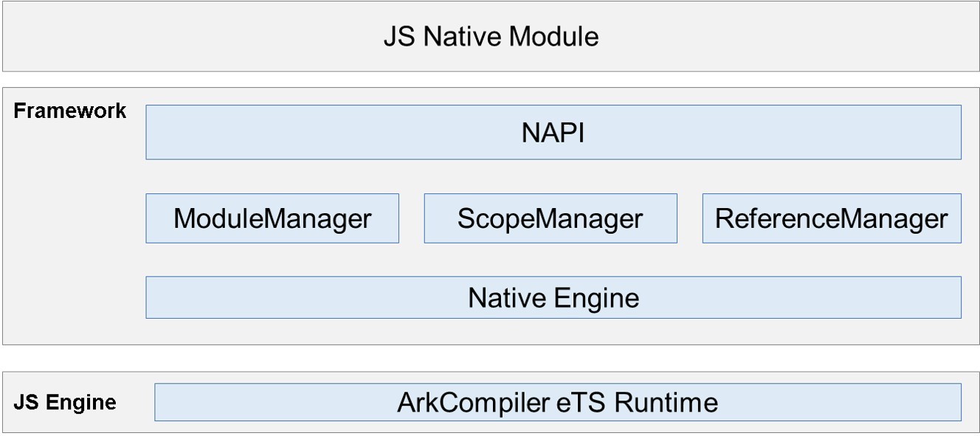This screenshot has width=980, height=436.
Task: Select the Native Engine layer box
Action: point(553,297)
